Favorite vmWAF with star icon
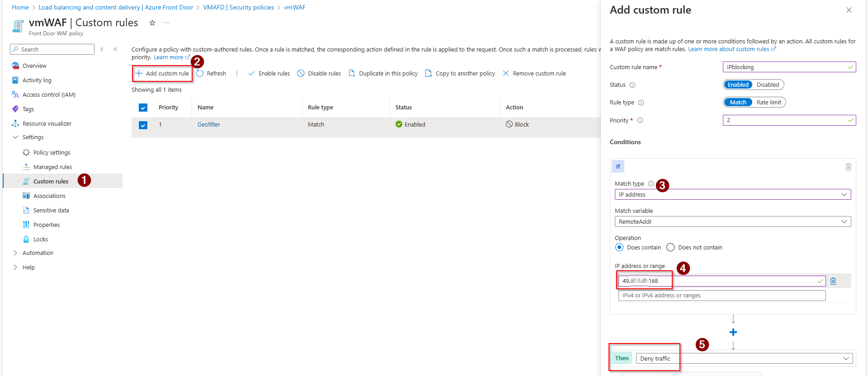The height and width of the screenshot is (376, 868). [x=152, y=23]
